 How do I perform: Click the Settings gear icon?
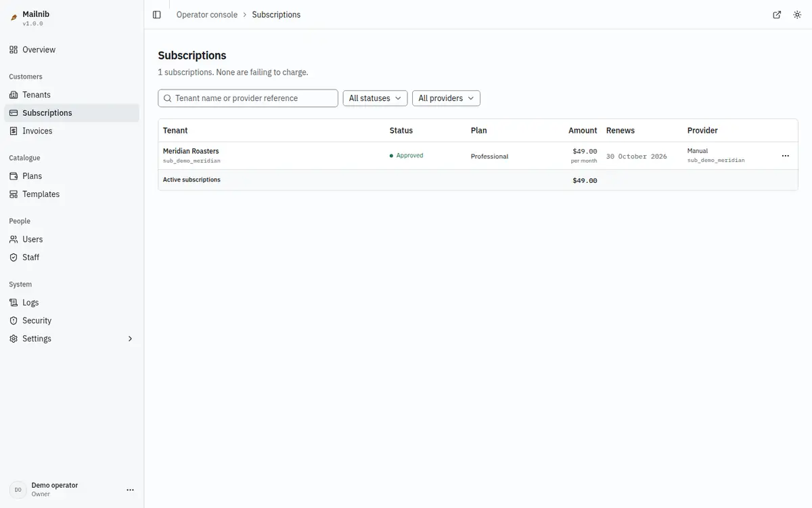[x=14, y=339]
